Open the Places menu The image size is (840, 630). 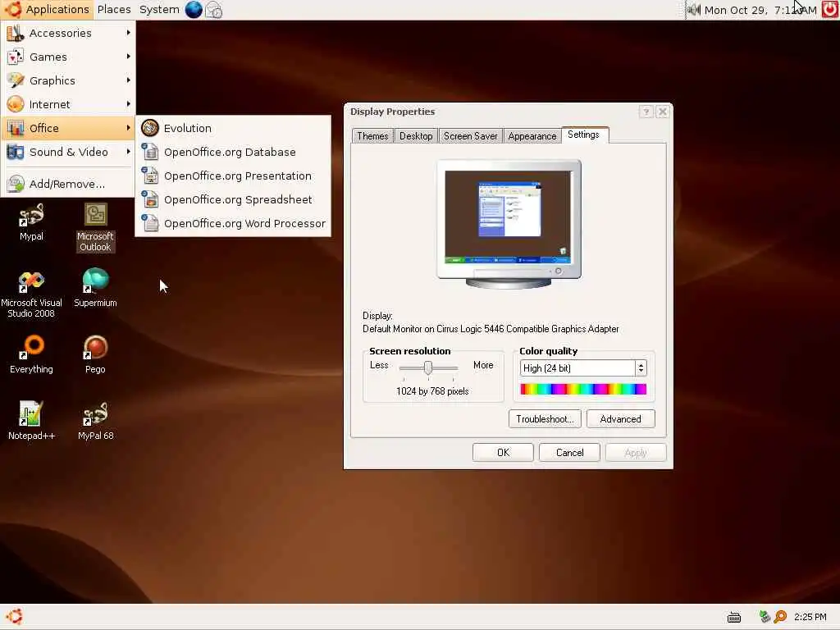click(x=114, y=10)
